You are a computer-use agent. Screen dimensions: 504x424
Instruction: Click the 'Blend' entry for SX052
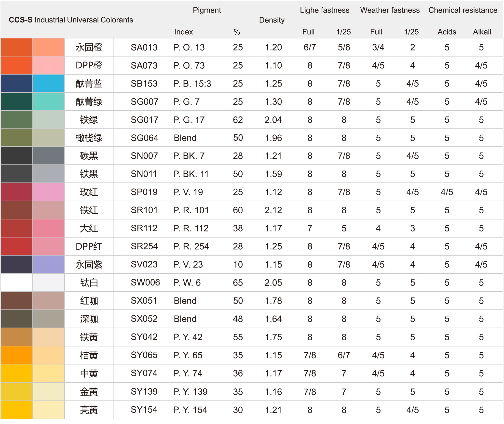(x=185, y=319)
